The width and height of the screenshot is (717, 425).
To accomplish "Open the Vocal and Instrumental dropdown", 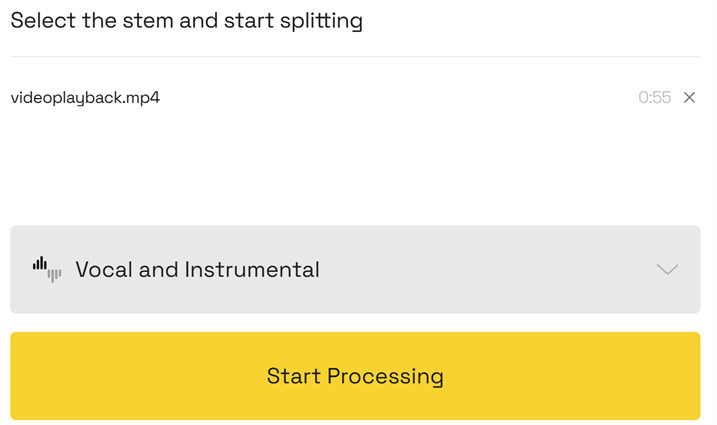I will (355, 269).
